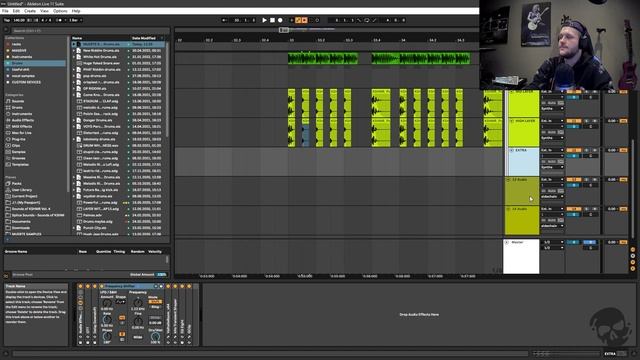Toggle the Groove Pool show/hide button

click(6, 276)
